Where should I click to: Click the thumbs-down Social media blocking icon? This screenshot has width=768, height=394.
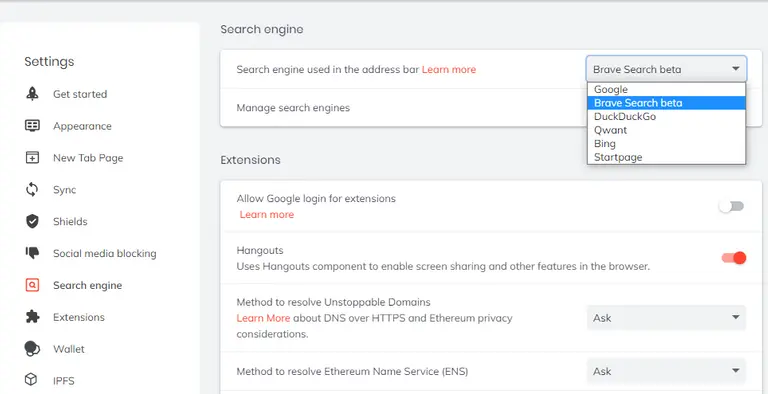(32, 253)
